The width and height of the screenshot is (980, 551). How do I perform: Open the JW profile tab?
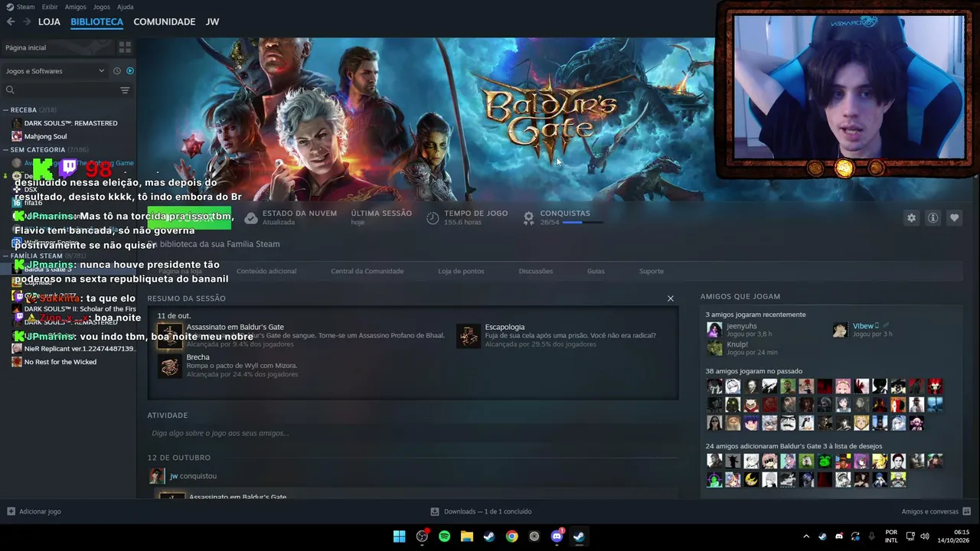pyautogui.click(x=213, y=22)
